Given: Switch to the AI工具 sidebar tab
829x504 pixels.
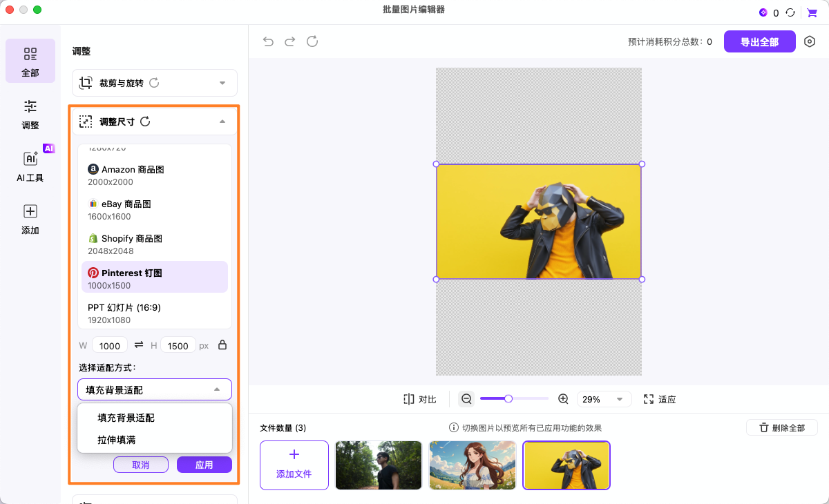Looking at the screenshot, I should pos(30,166).
